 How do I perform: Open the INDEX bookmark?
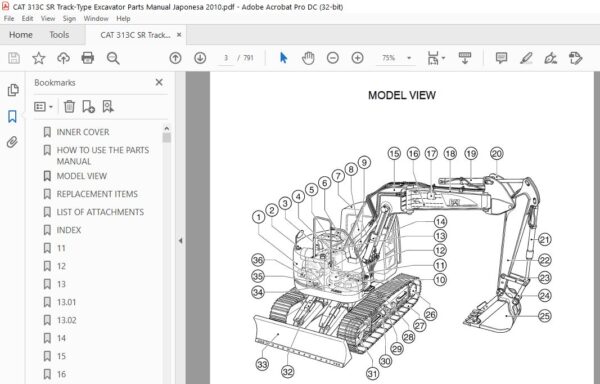pos(69,230)
